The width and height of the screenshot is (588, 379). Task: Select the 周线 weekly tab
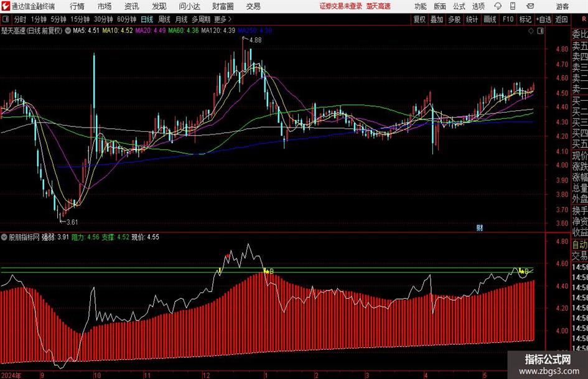(x=164, y=19)
